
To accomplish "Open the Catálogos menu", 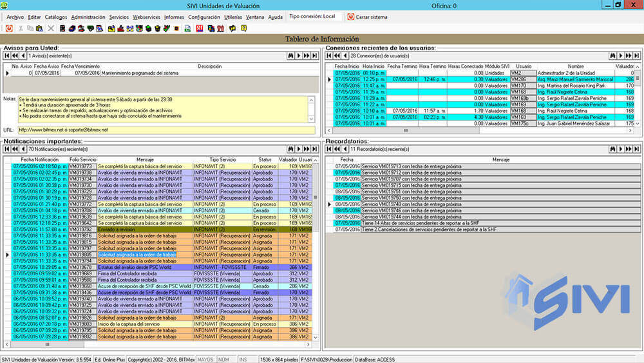I will (55, 17).
